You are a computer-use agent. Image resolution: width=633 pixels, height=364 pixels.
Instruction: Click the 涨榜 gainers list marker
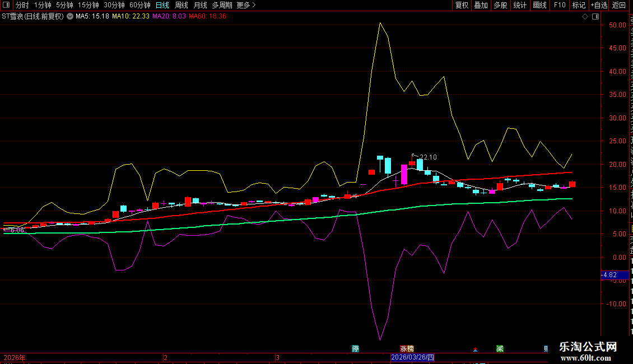point(407,349)
